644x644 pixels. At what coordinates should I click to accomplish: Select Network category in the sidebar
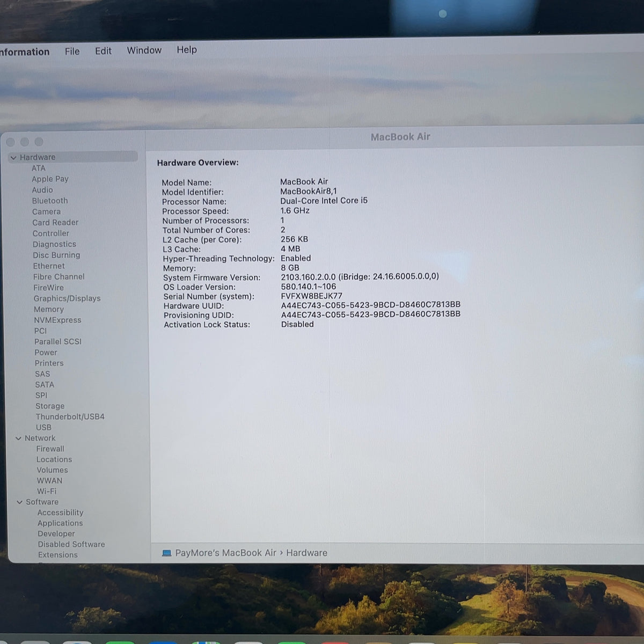tap(40, 438)
